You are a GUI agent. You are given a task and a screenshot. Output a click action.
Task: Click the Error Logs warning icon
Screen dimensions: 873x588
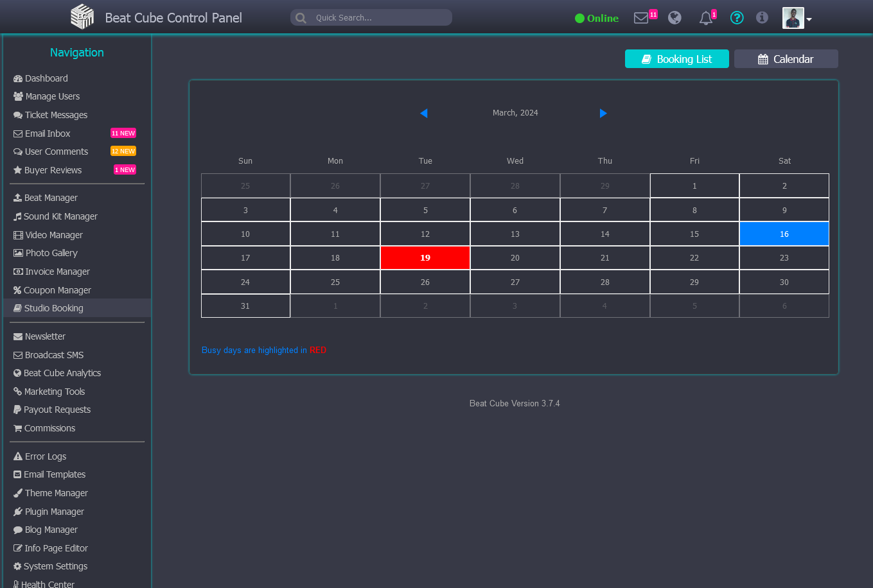[18, 456]
